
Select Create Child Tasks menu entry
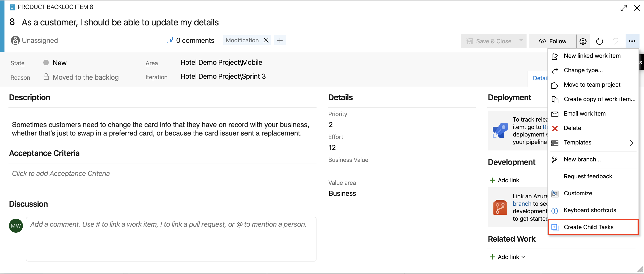pyautogui.click(x=588, y=227)
